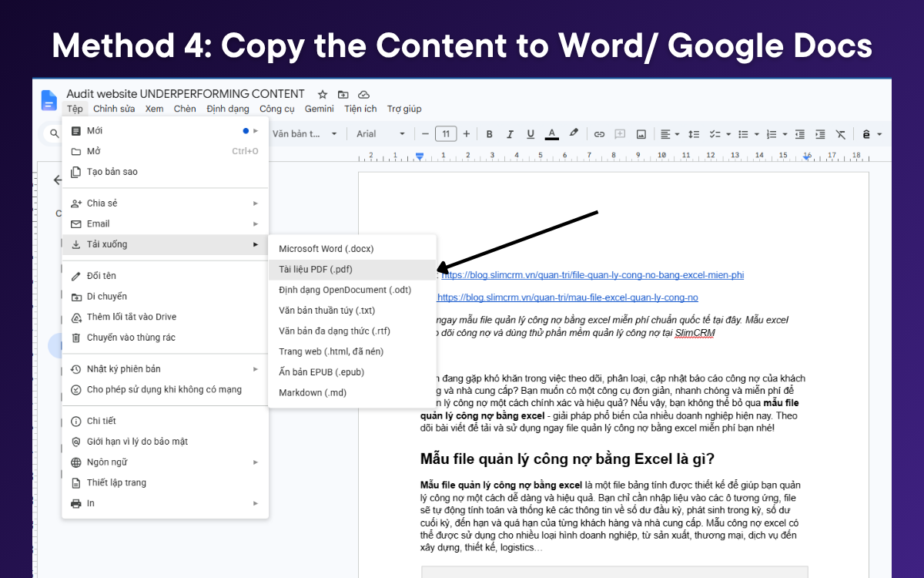This screenshot has width=924, height=578.
Task: Select Di chuyển in file menu
Action: click(x=165, y=297)
